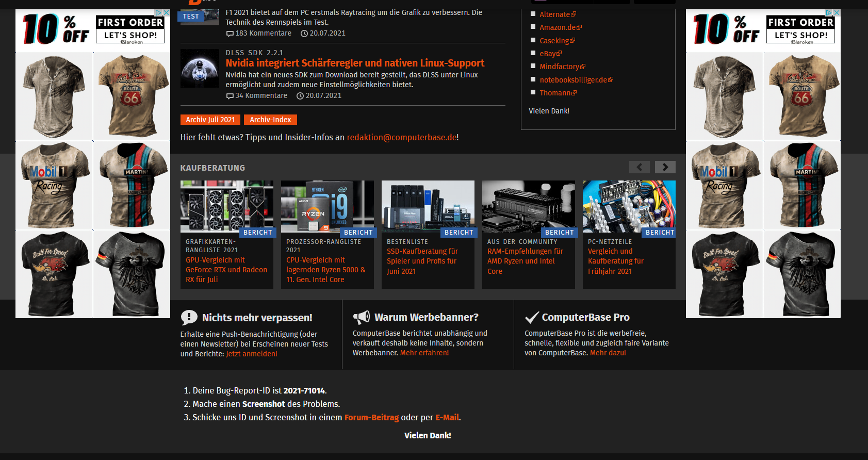The width and height of the screenshot is (868, 460).
Task: Click the 'ComputerBase Pro' heading
Action: [x=585, y=317]
